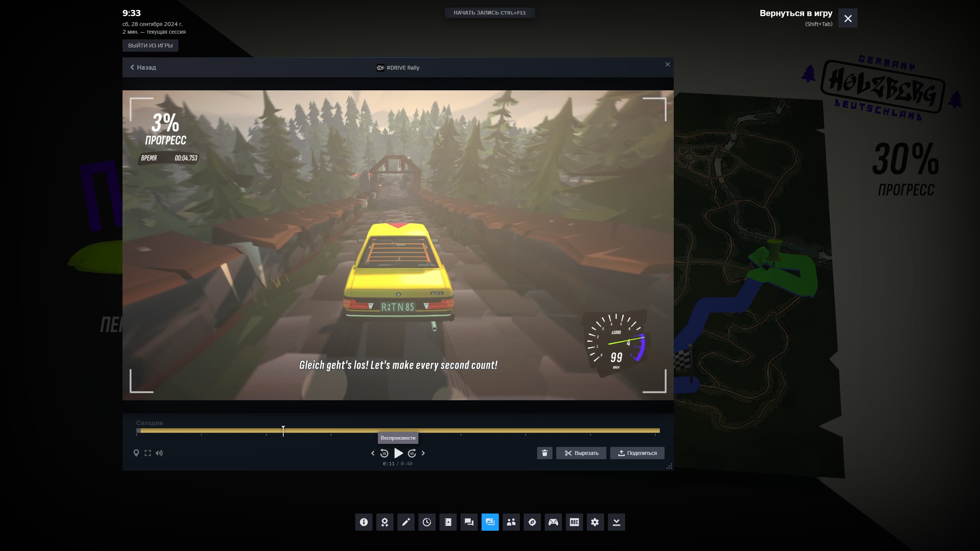Image resolution: width=980 pixels, height=551 pixels.
Task: Click the #DRIVE Rally game icon in header
Action: [x=380, y=68]
